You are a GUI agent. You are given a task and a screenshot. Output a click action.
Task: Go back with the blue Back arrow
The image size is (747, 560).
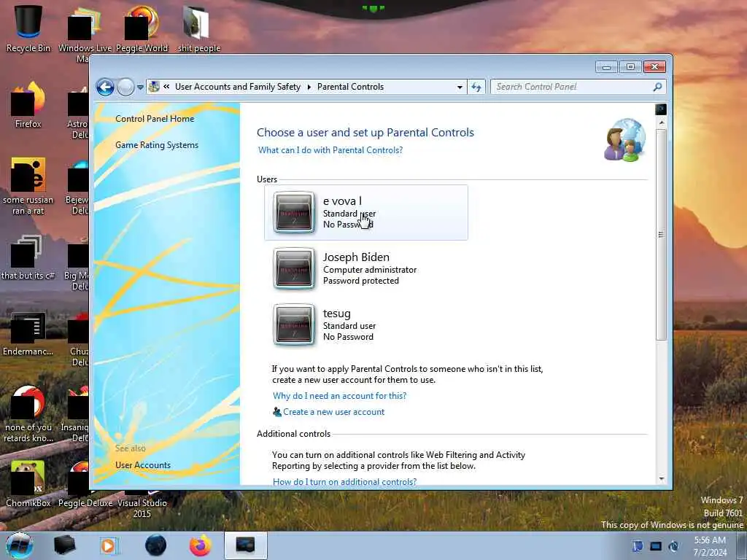[105, 87]
